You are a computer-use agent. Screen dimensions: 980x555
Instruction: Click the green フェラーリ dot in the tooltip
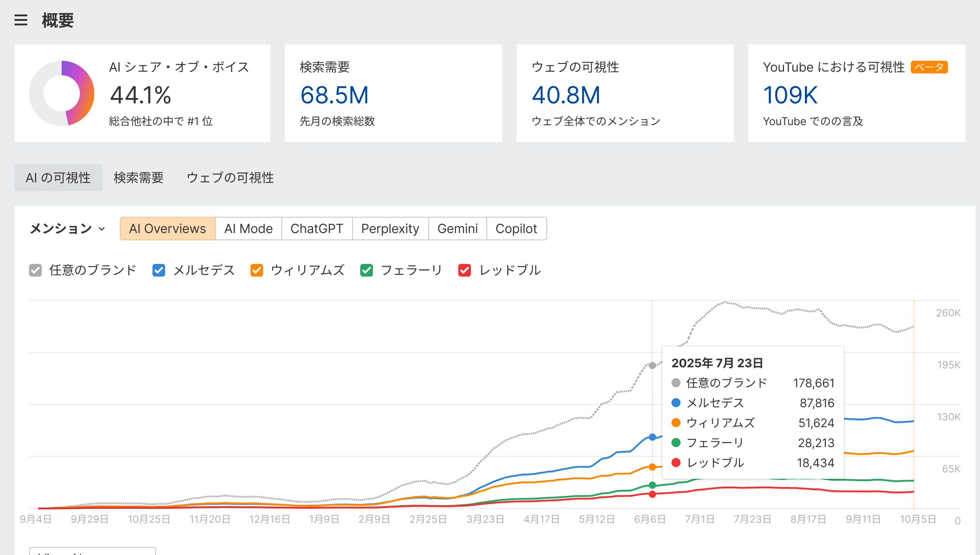tap(677, 443)
